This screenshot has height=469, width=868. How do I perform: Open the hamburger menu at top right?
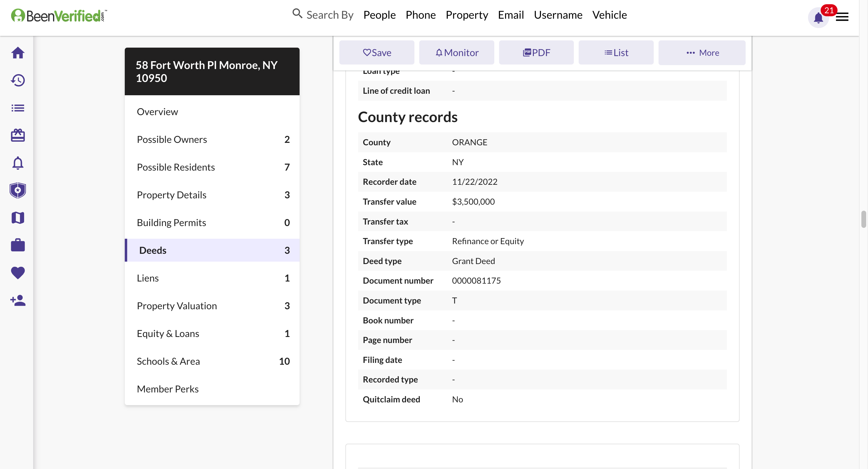tap(842, 17)
